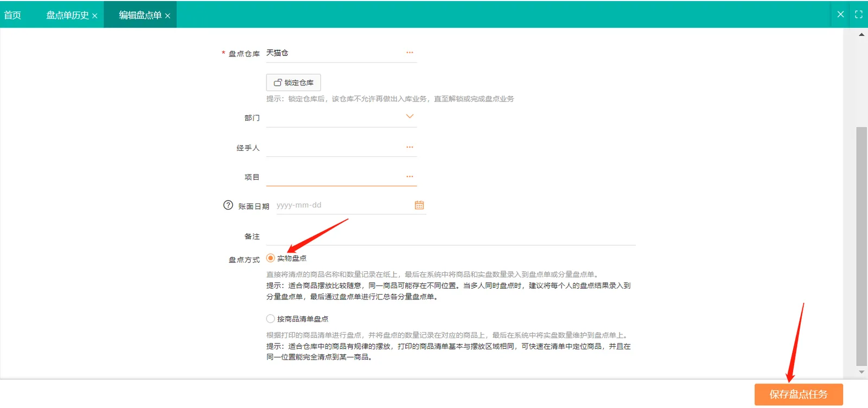Viewport: 868px width, 408px height.
Task: Toggle fullscreen mode icon in header
Action: (859, 15)
